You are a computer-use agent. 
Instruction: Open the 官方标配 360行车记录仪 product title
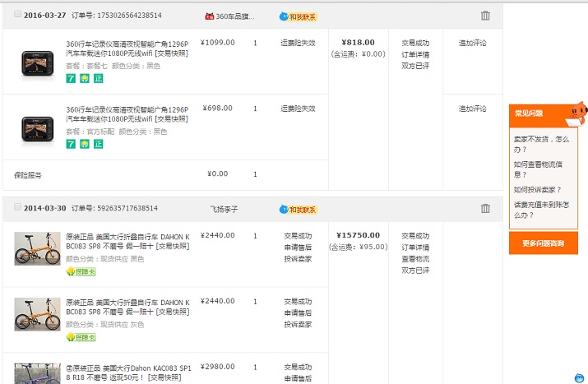tap(127, 114)
